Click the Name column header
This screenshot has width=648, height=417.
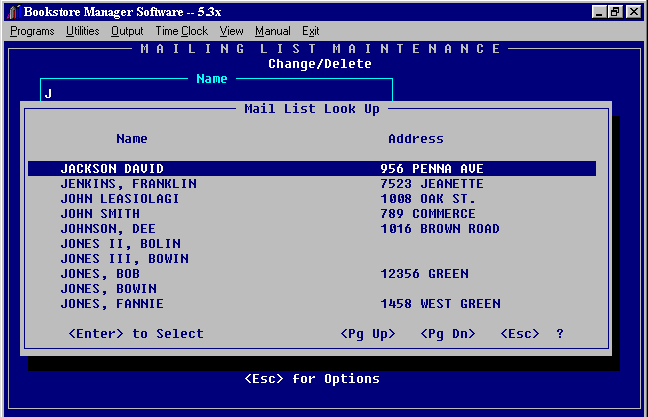click(132, 138)
